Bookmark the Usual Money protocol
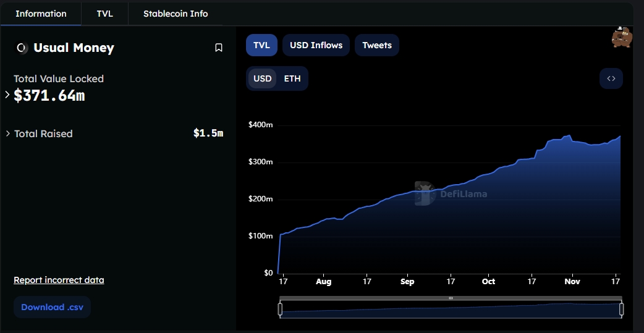This screenshot has height=333, width=644. coord(218,48)
